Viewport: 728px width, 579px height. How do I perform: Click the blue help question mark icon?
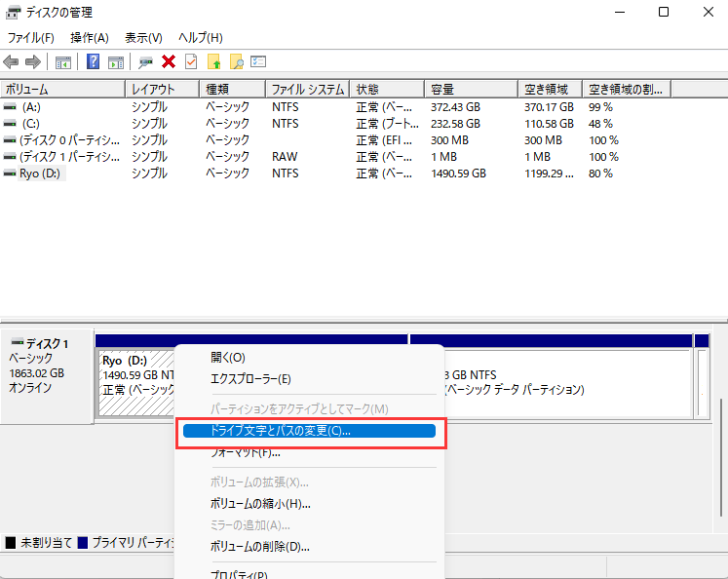94,61
